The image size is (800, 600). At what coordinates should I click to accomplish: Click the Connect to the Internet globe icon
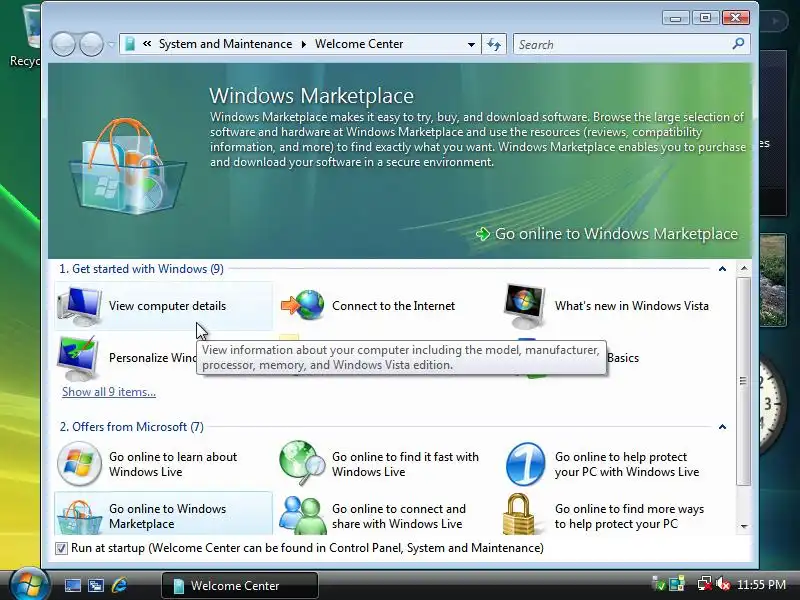[303, 305]
